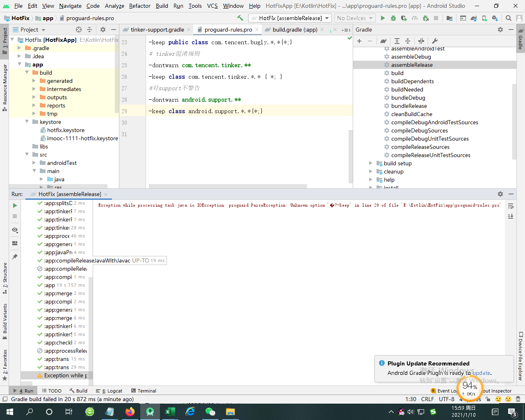Open Run panel gear settings
Screen dimensions: 525x420
(x=500, y=194)
